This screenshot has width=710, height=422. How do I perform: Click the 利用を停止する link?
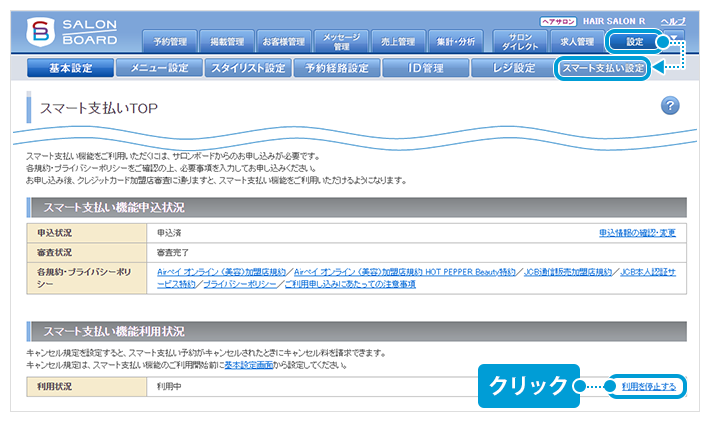pos(648,386)
